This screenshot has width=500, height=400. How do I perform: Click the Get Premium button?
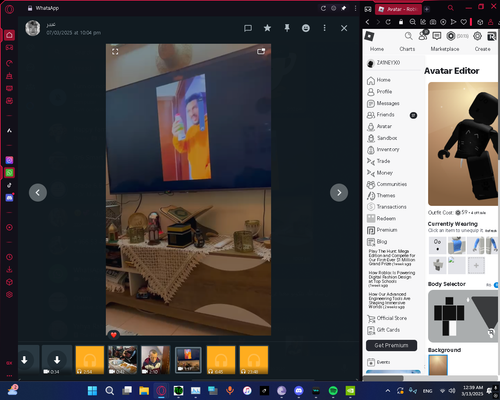pyautogui.click(x=391, y=345)
